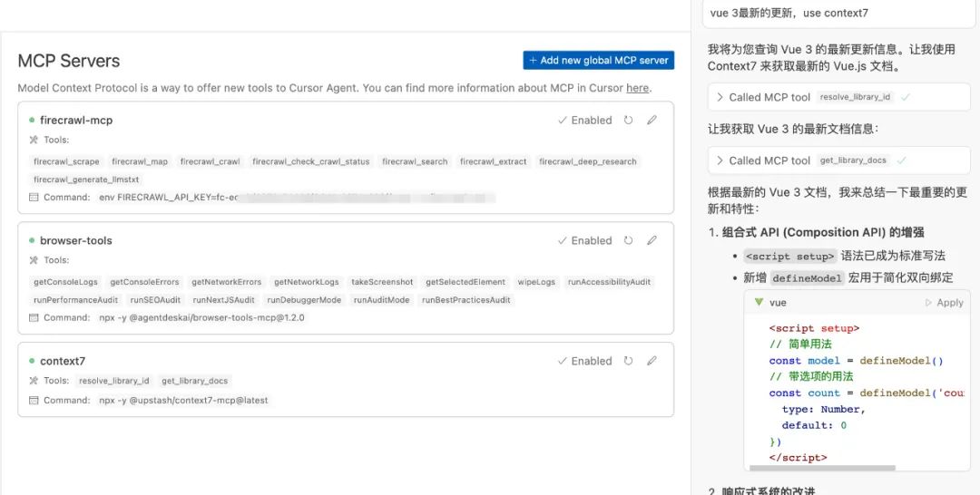
Task: Select the runPerformanceAudit tool tag
Action: tap(75, 300)
